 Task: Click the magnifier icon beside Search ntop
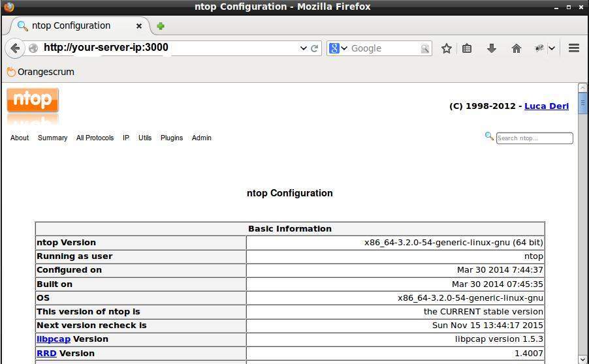489,136
